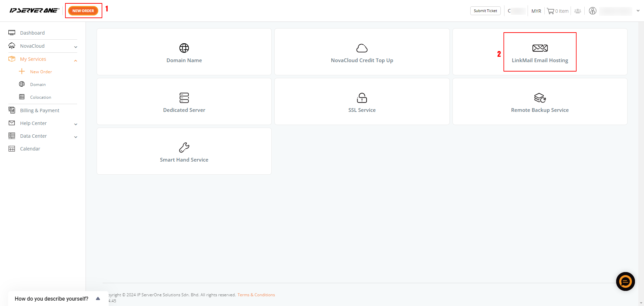Select New Order in the sidebar
Image resolution: width=644 pixels, height=306 pixels.
pyautogui.click(x=41, y=72)
